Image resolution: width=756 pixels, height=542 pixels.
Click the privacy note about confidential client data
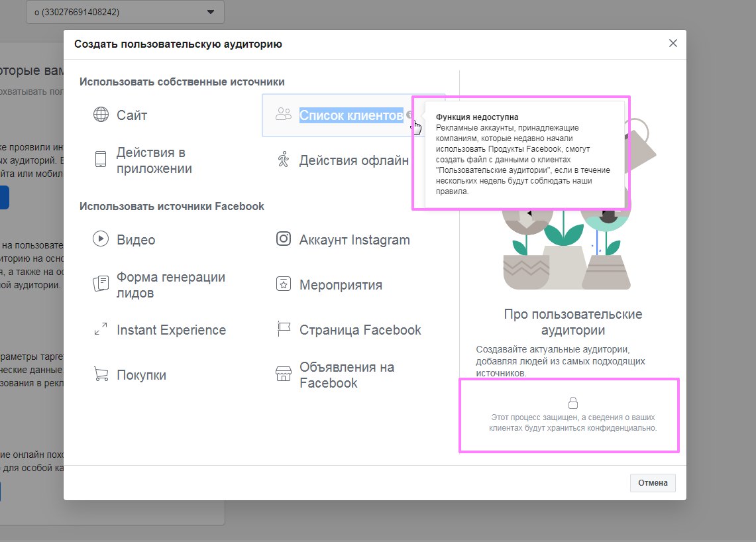572,423
